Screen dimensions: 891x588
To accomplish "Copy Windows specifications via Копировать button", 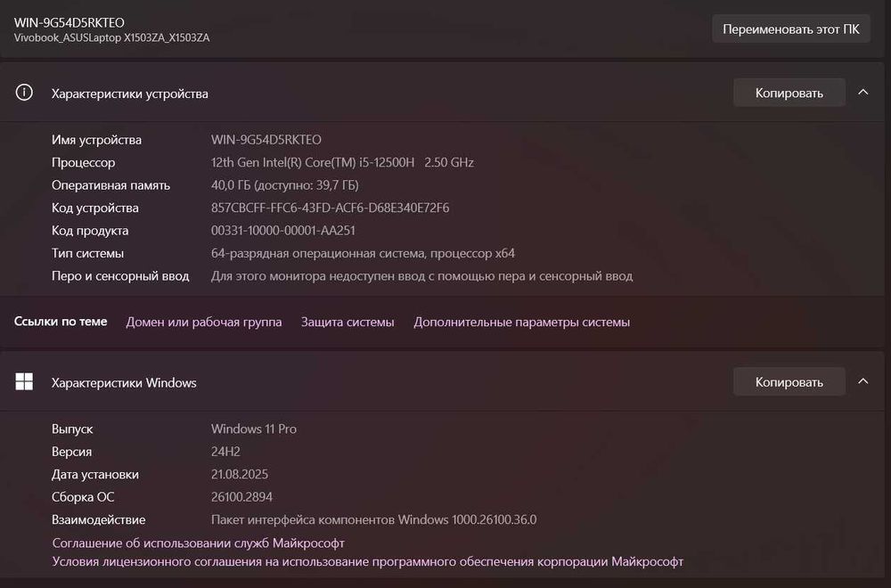I will [789, 382].
